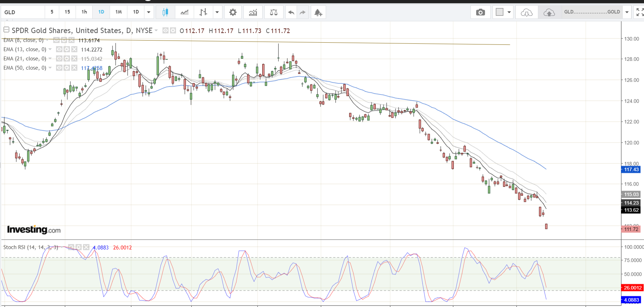Select the second 1D interval button
644x307 pixels.
click(136, 12)
